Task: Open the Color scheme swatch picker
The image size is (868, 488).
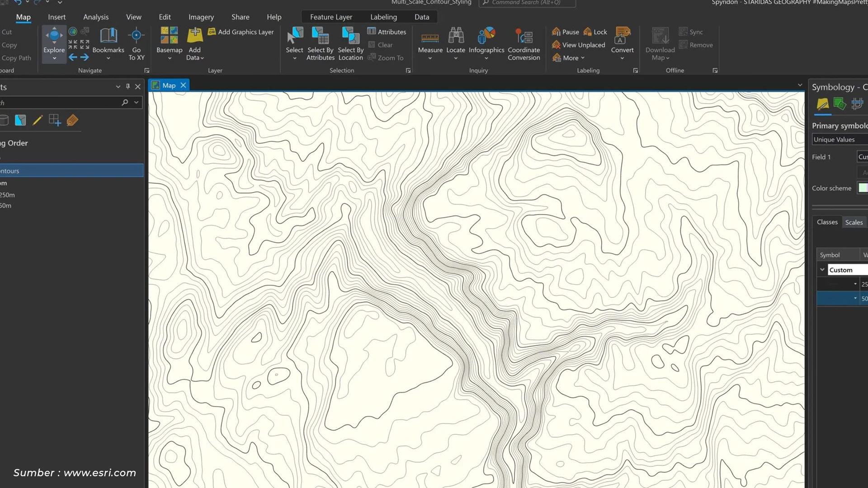Action: tap(863, 188)
